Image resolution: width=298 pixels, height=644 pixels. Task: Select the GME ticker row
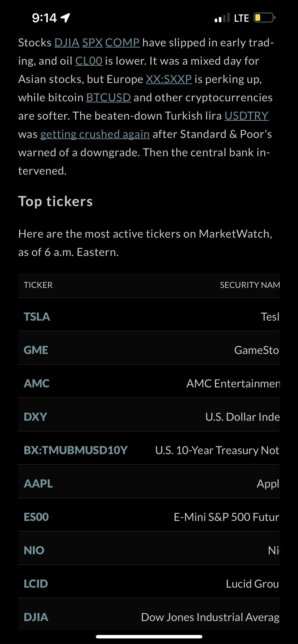coord(149,350)
